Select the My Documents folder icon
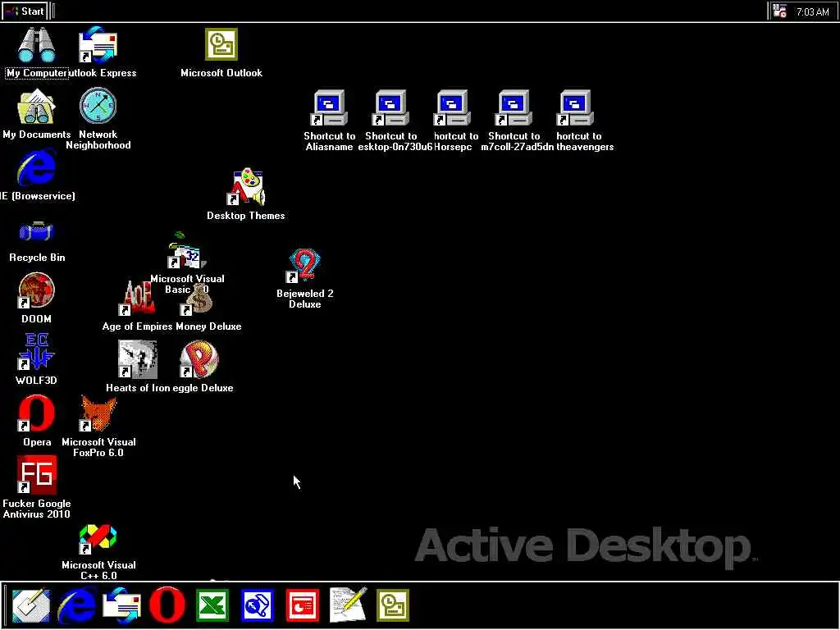 [x=36, y=107]
